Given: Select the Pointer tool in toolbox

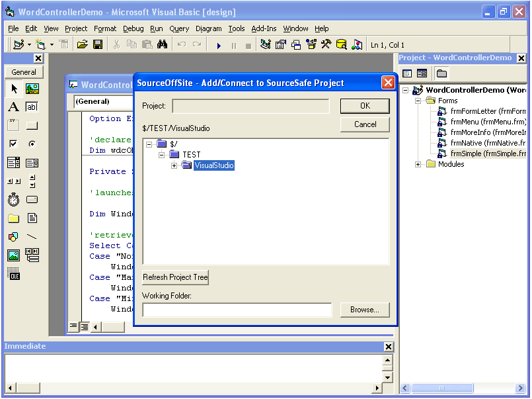Looking at the screenshot, I should (14, 89).
